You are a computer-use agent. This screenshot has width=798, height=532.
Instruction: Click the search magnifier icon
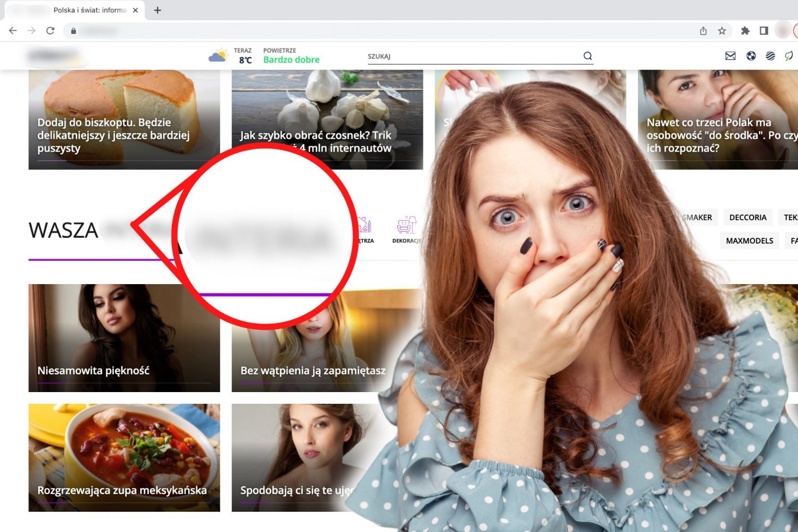coord(587,56)
